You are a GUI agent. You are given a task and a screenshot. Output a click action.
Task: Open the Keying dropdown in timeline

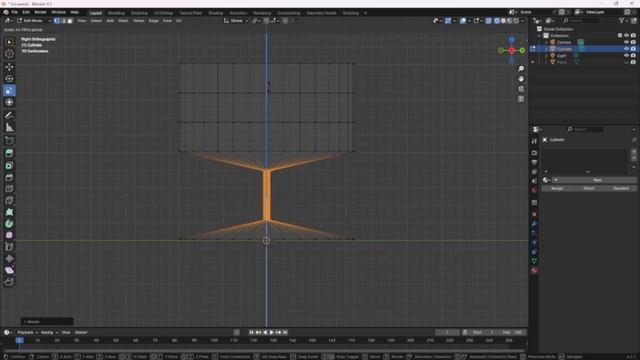tap(49, 333)
